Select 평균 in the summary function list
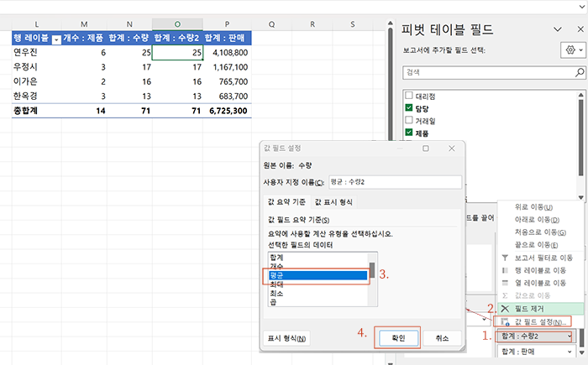This screenshot has width=588, height=365. (318, 275)
